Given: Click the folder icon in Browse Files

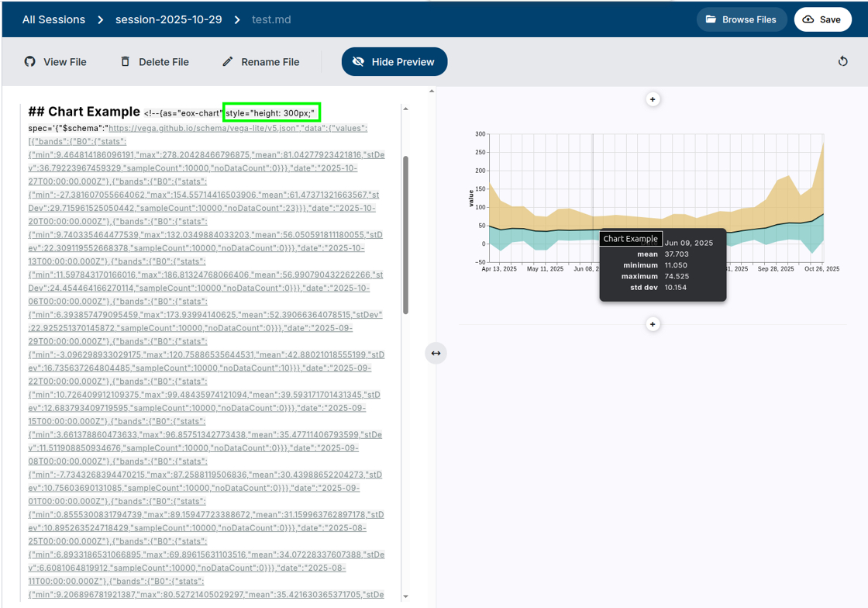Looking at the screenshot, I should 711,19.
